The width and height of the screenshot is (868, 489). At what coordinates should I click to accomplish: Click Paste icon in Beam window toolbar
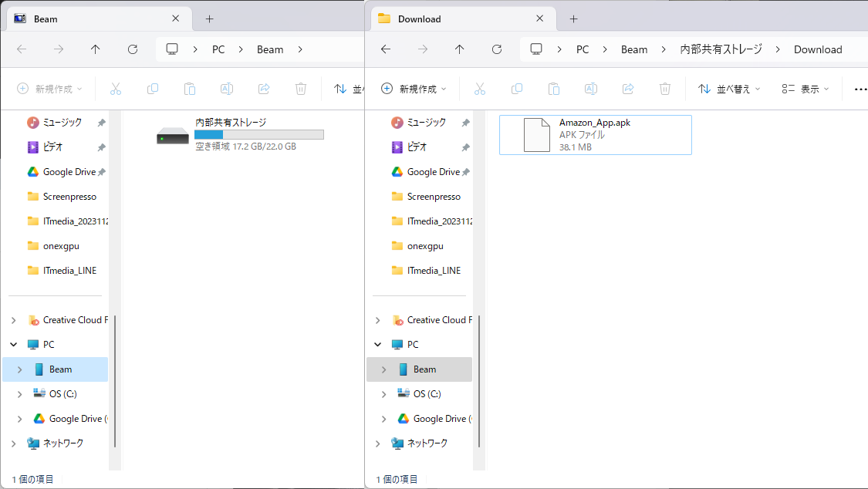[x=190, y=89]
